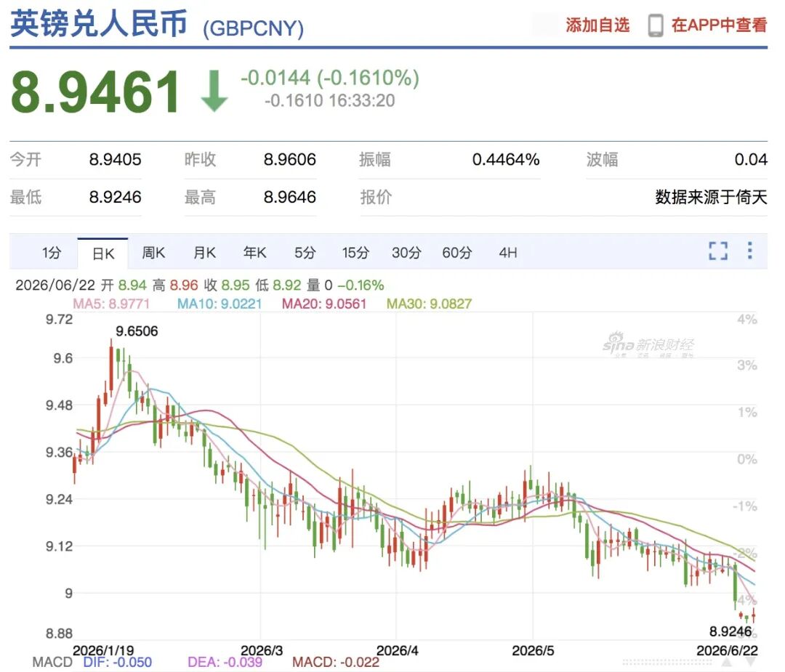Click the DIF: -0.050 indicator value
785x672 pixels.
(x=118, y=663)
